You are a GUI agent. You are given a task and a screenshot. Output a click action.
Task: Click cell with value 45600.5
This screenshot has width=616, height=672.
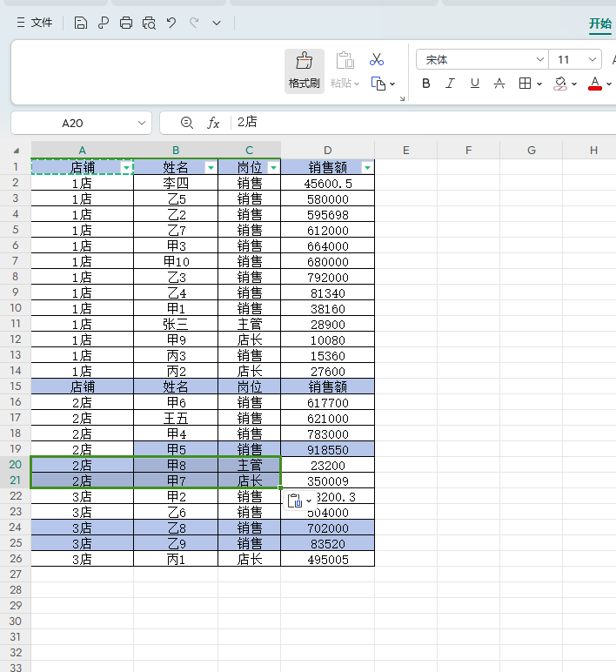pos(328,183)
